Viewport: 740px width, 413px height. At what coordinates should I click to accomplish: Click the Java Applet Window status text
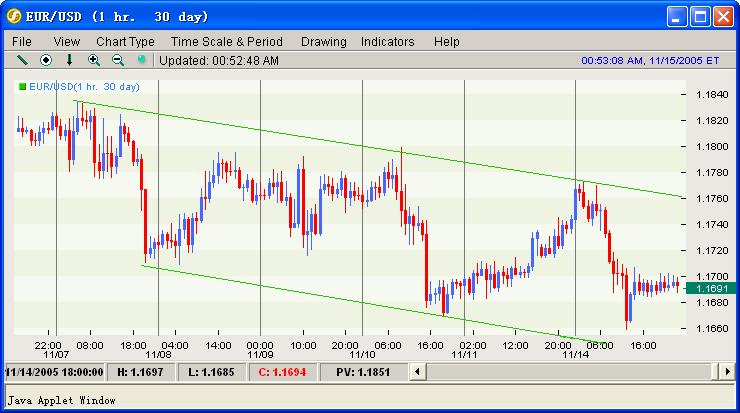(x=61, y=400)
